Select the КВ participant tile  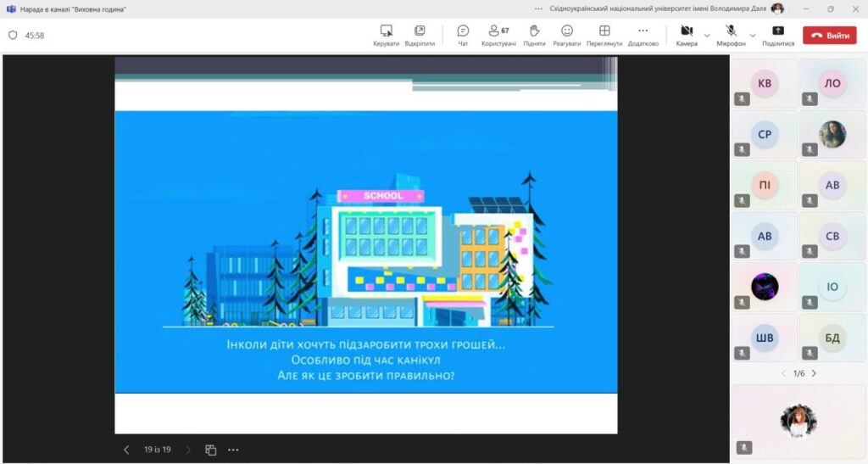pos(765,83)
